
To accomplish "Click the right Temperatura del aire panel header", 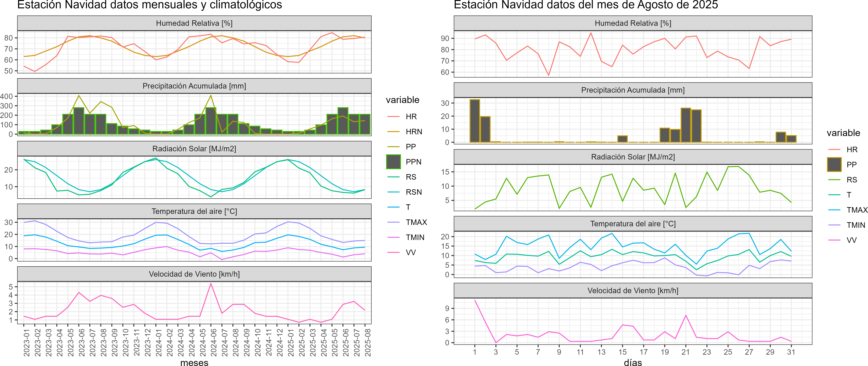I will (632, 224).
